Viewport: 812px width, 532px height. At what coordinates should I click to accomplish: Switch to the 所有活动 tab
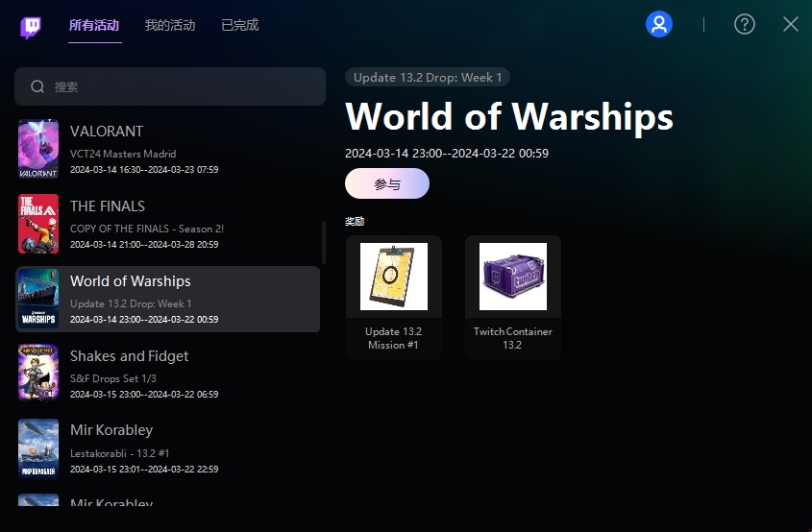point(94,25)
